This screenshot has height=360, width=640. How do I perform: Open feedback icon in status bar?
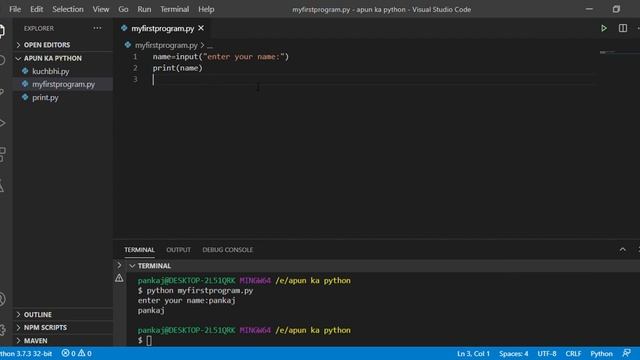627,353
